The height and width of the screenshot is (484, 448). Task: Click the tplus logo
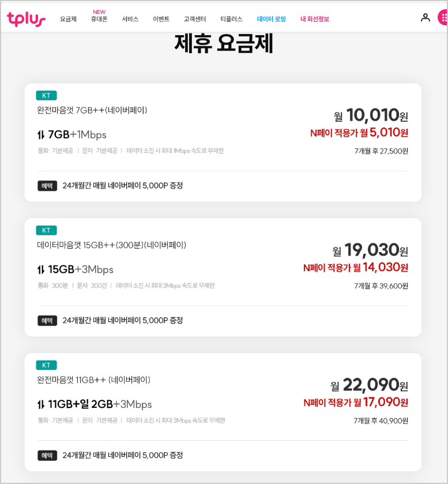click(26, 19)
